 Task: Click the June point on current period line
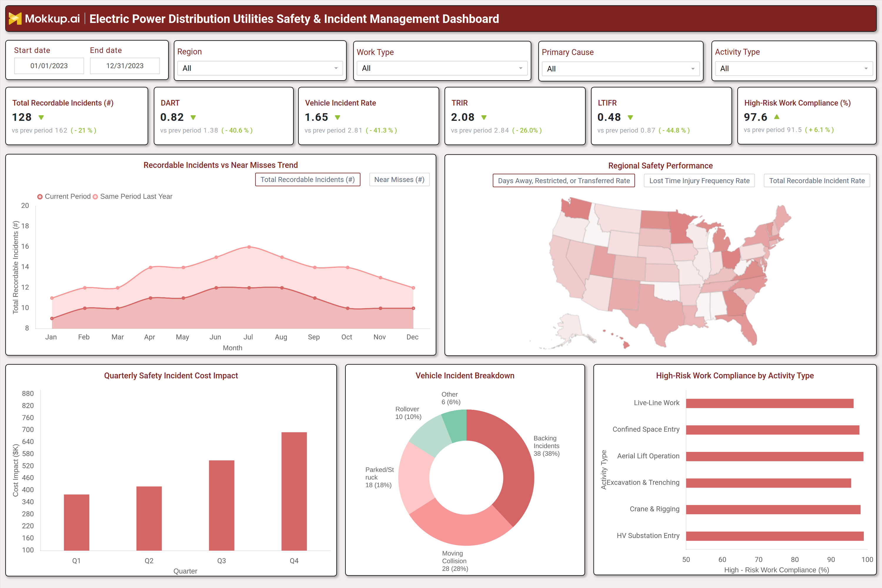coord(216,288)
